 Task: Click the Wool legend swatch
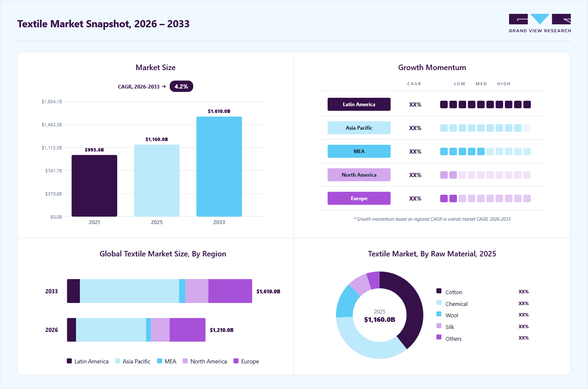(x=439, y=314)
